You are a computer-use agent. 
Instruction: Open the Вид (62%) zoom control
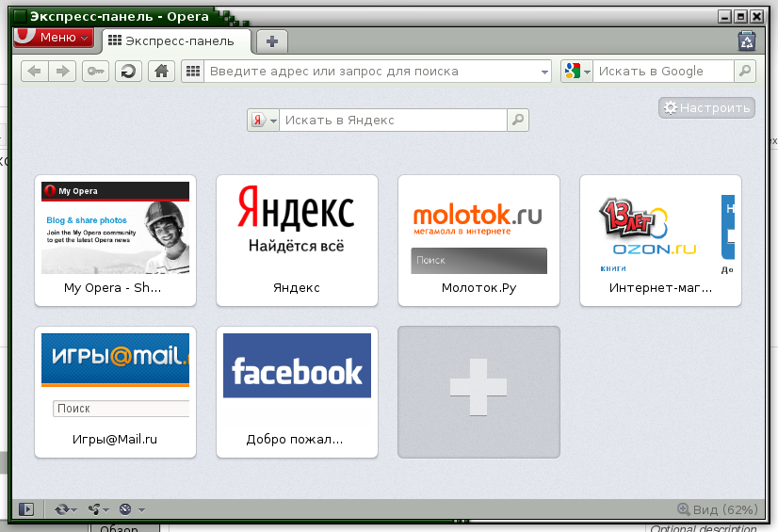point(718,509)
